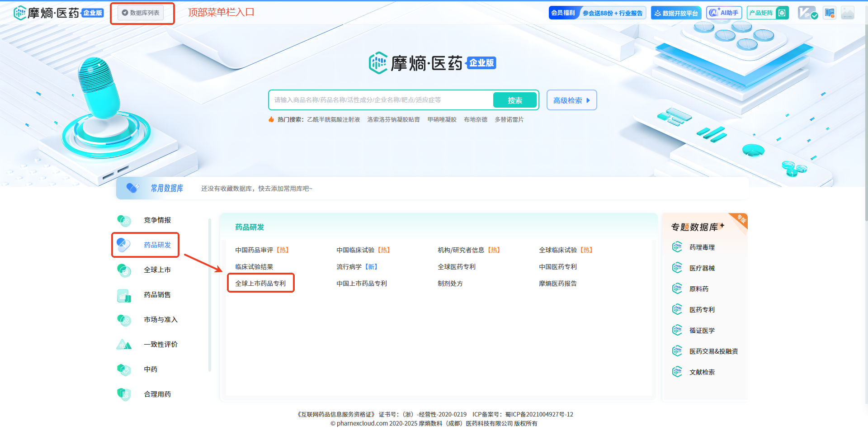Open 循证医学 special database
This screenshot has height=431, width=868.
[702, 330]
